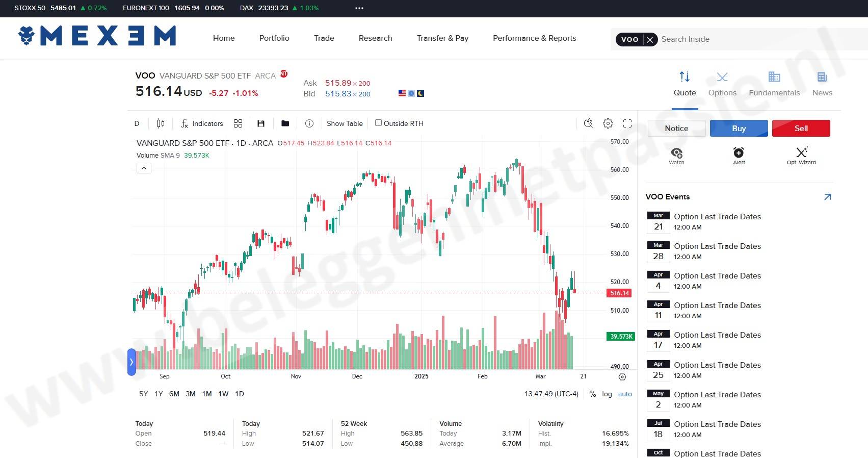Create a price alert with the Alert icon
The width and height of the screenshot is (868, 458).
pos(739,155)
